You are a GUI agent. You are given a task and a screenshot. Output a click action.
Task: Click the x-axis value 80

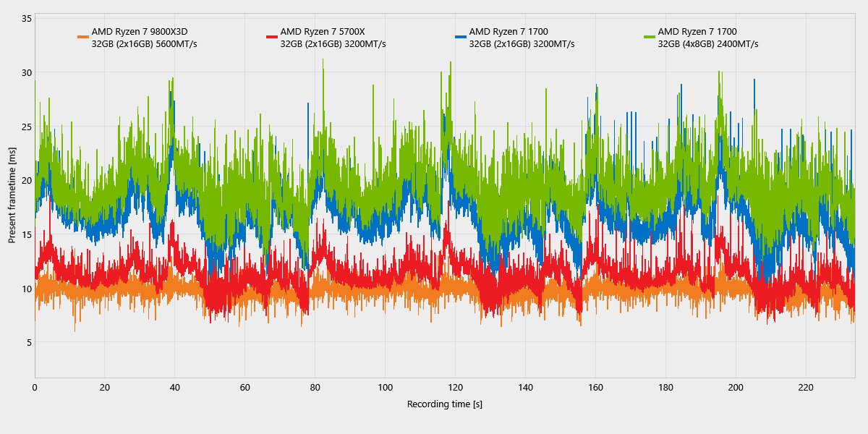pos(315,387)
